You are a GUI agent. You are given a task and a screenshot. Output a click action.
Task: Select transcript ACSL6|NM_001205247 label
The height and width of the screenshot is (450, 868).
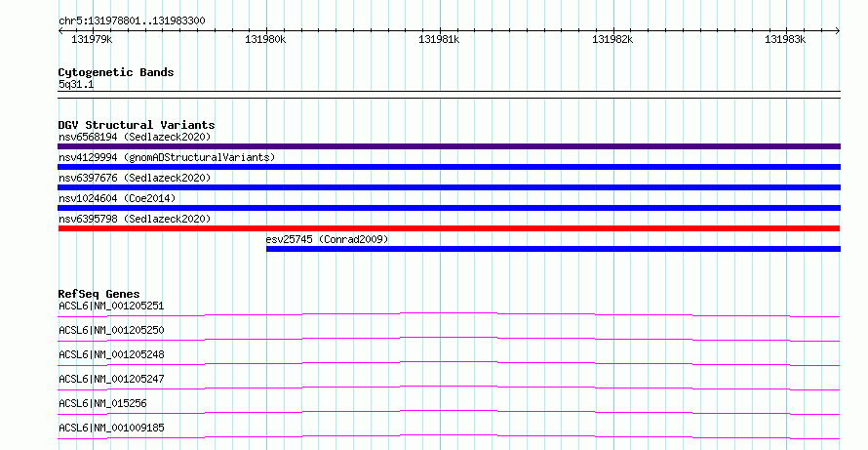click(111, 379)
